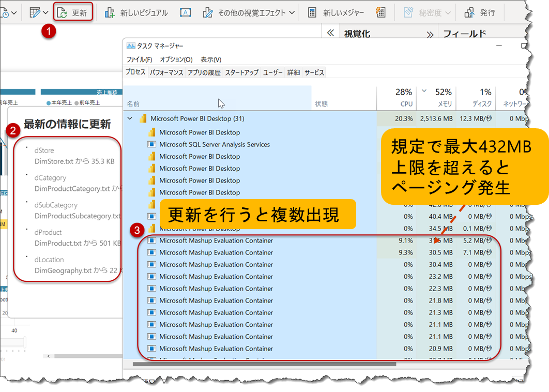Switch to the アプリの履歴 tab

(204, 72)
